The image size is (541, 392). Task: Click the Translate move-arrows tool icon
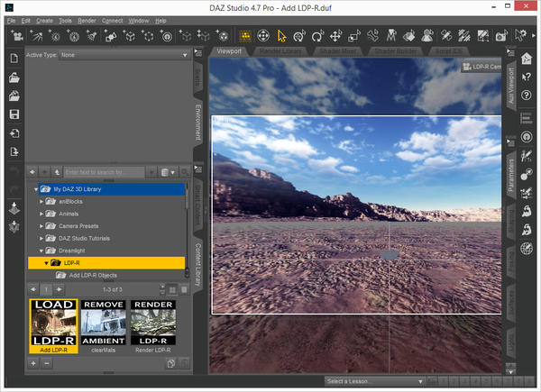click(336, 36)
